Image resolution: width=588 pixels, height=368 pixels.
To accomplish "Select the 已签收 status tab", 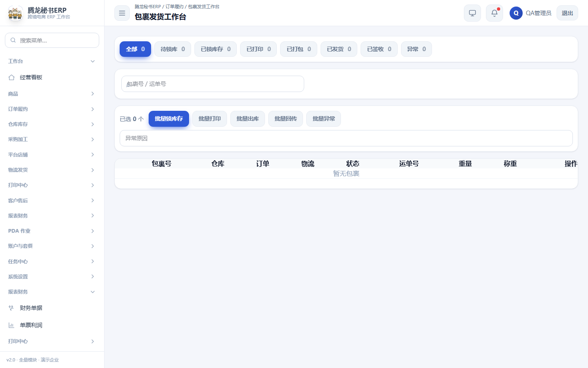I will [x=379, y=49].
